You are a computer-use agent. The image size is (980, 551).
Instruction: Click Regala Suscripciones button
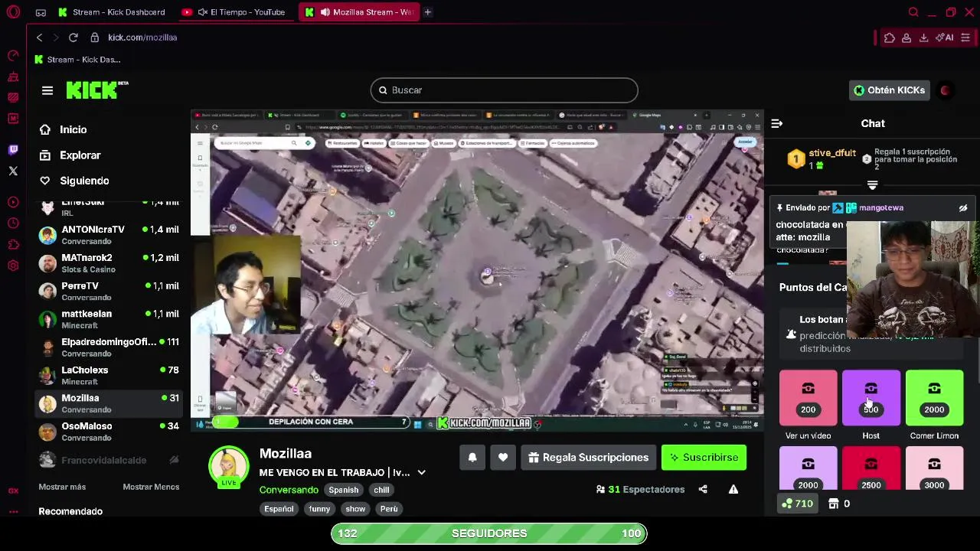(587, 458)
